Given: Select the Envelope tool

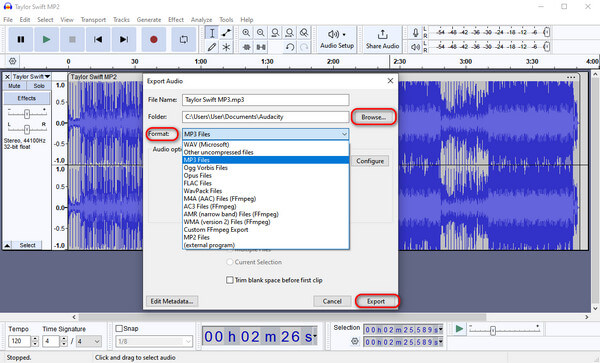Looking at the screenshot, I should [x=226, y=33].
